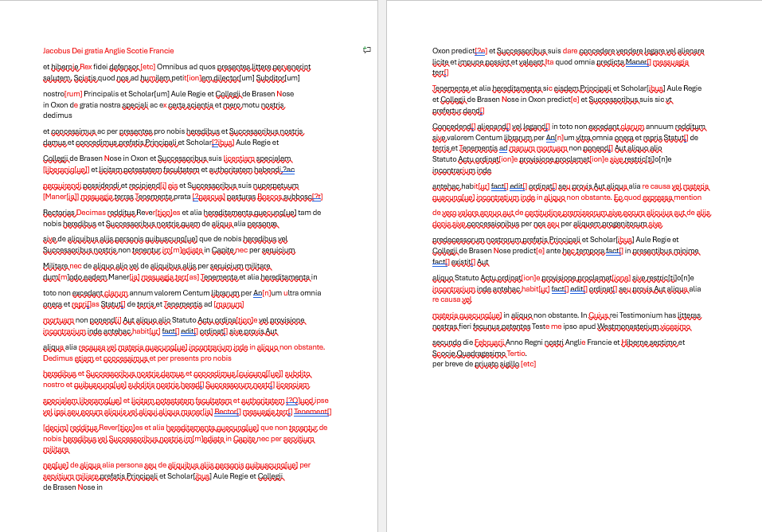Click the word "possidendi"
Image resolution: width=762 pixels, height=532 pixels.
coord(101,186)
